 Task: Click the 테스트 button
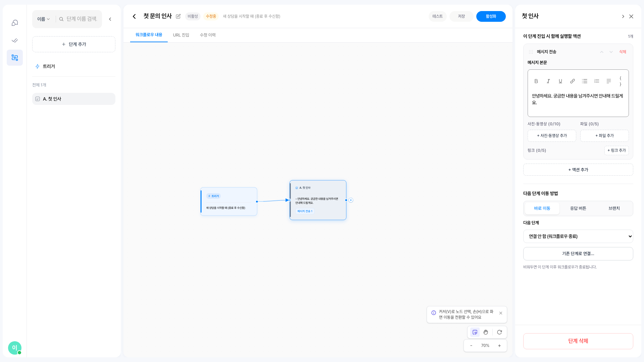point(437,16)
